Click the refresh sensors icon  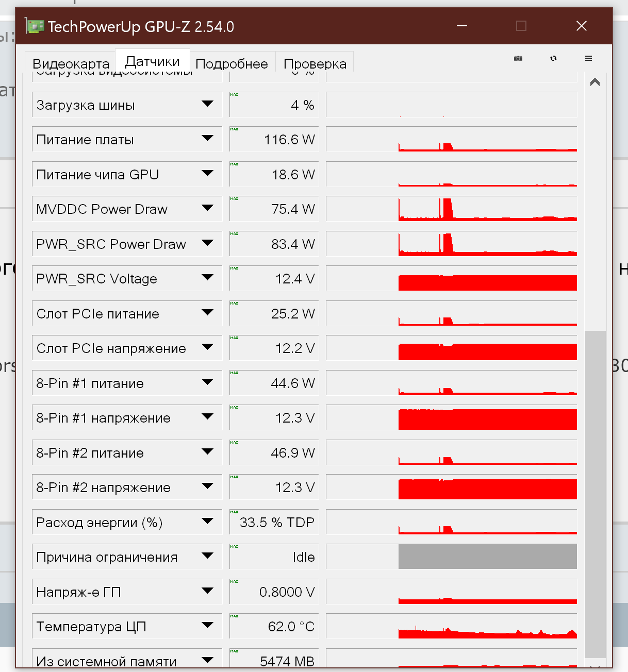[553, 58]
